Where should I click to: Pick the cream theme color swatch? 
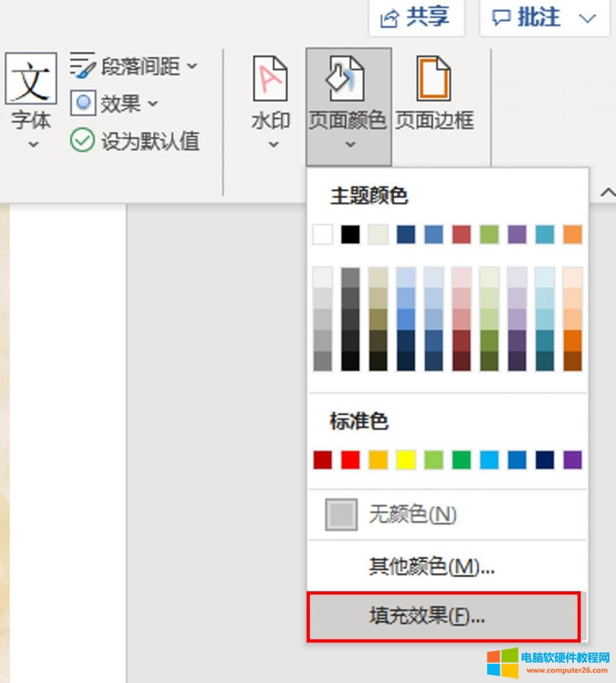tap(378, 235)
